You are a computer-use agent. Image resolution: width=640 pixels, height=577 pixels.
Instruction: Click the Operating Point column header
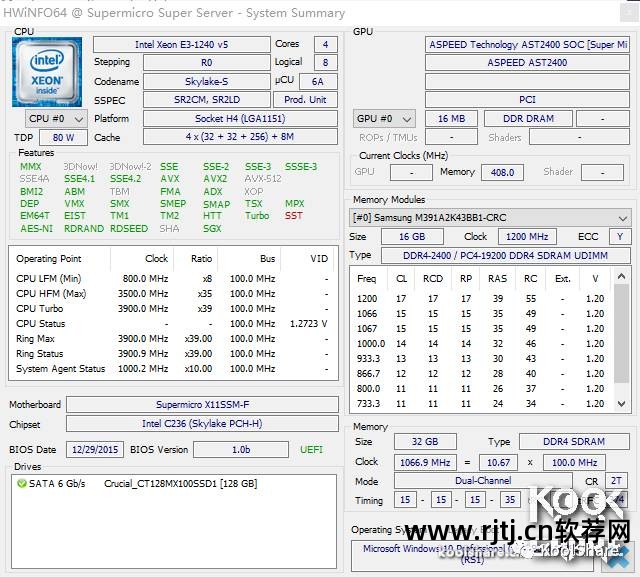tap(49, 259)
